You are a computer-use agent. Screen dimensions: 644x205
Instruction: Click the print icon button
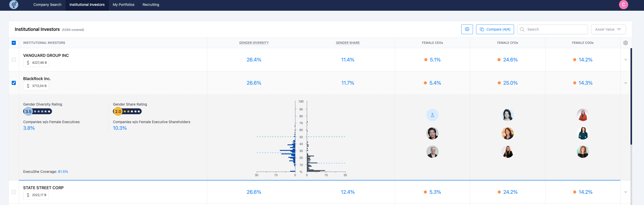pyautogui.click(x=467, y=29)
